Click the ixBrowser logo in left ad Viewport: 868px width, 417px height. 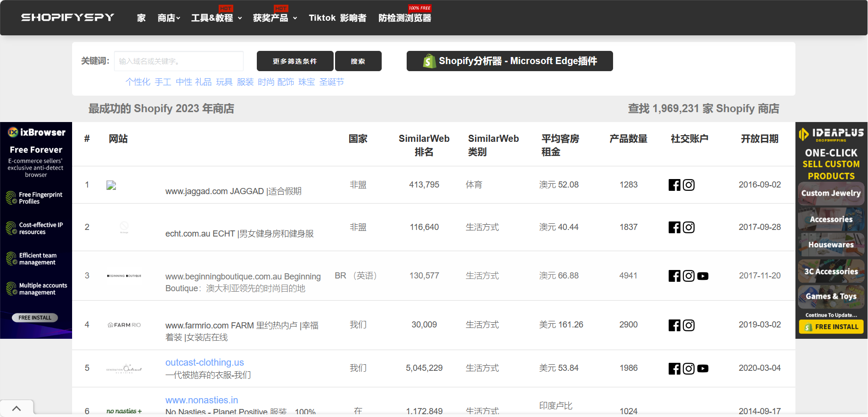click(37, 132)
